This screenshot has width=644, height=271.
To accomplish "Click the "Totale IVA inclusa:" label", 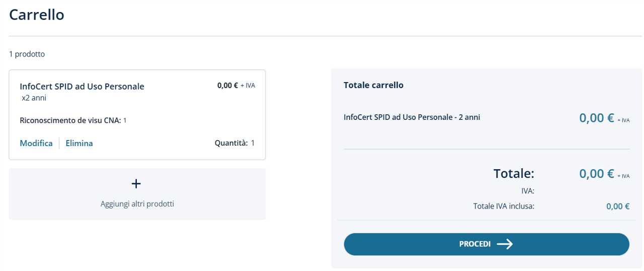I will pos(504,206).
